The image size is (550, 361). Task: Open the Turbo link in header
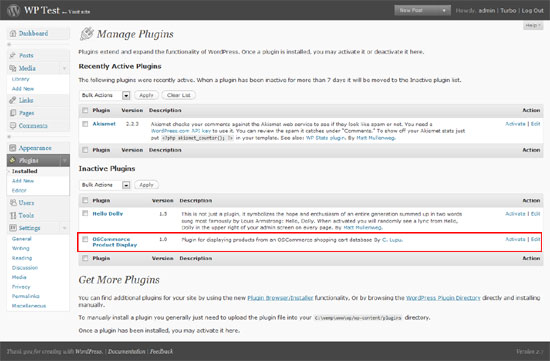point(508,11)
